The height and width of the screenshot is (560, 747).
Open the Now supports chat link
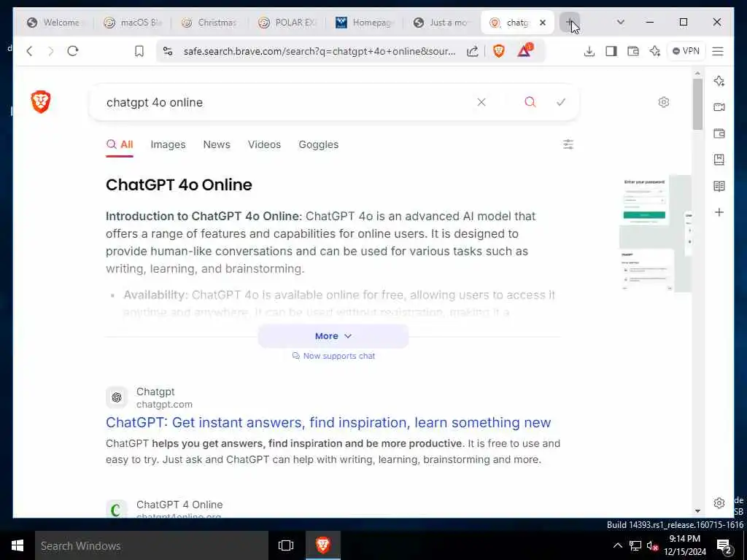[x=333, y=356]
